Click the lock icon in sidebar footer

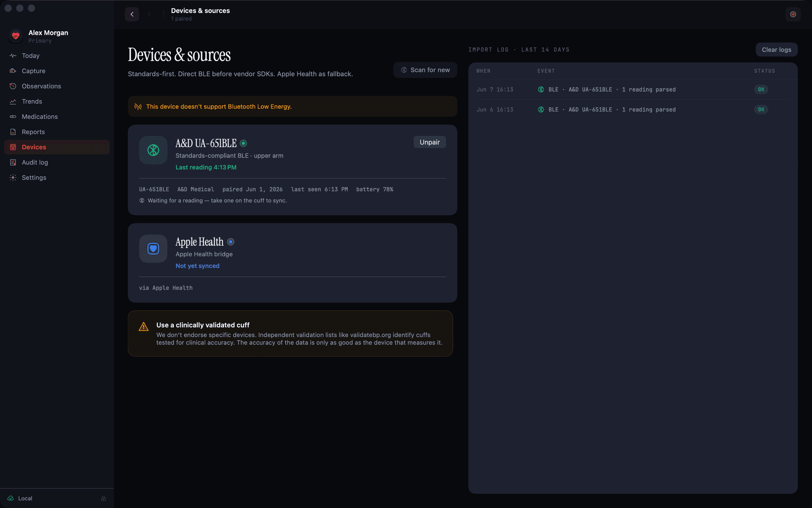point(103,498)
